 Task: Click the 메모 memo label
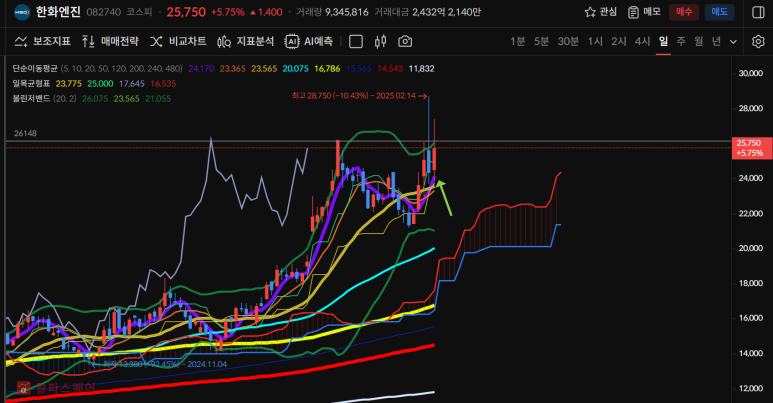coord(652,12)
